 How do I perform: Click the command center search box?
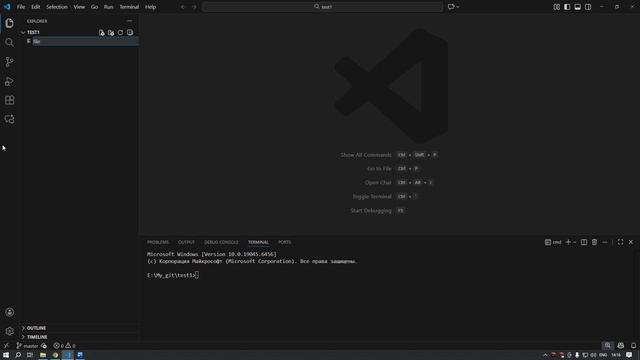[322, 7]
